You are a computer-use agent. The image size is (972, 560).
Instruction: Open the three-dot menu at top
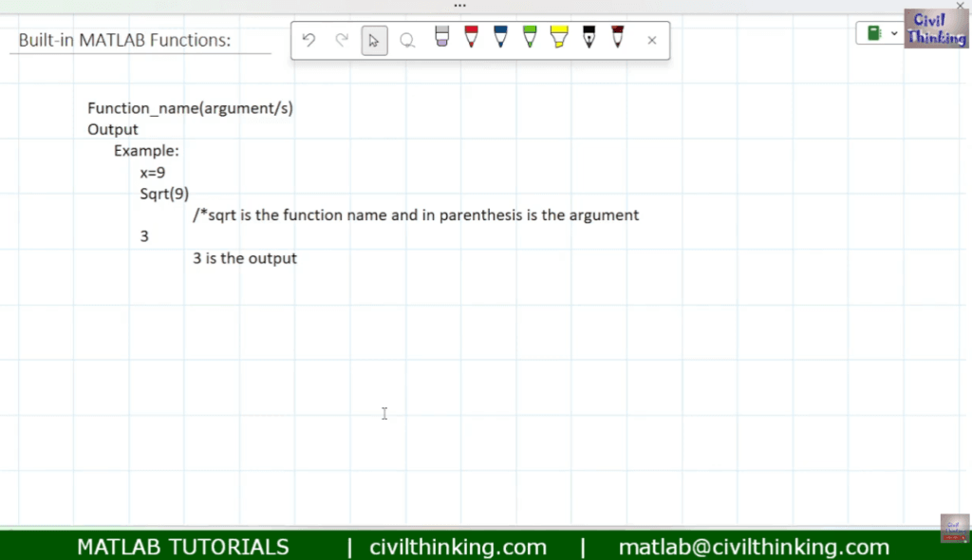460,5
